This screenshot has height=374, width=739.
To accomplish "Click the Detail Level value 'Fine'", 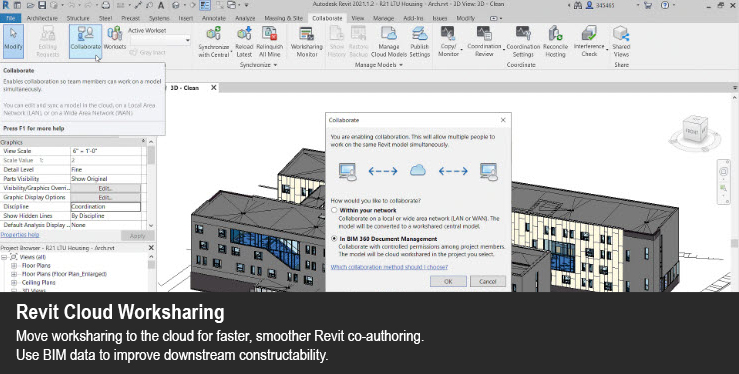I will (x=106, y=170).
